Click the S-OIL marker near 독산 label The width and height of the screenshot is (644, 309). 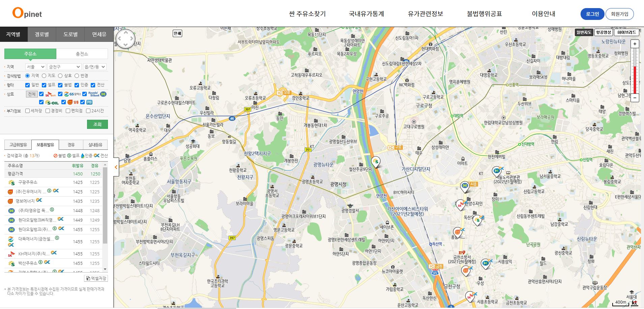(477, 220)
